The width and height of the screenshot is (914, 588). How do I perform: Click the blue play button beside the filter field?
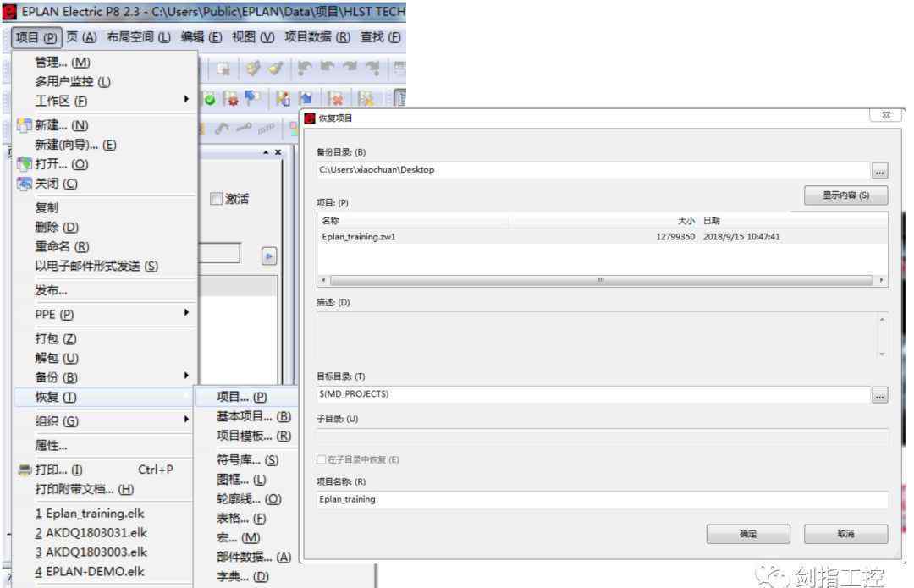[x=269, y=256]
